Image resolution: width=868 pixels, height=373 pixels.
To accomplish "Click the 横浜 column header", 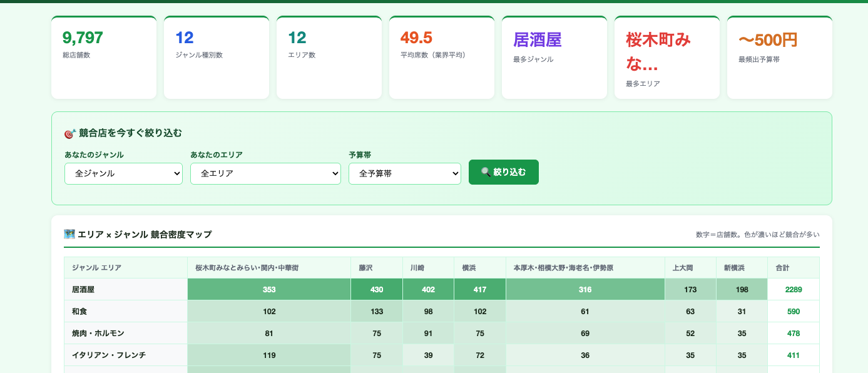I will click(480, 268).
